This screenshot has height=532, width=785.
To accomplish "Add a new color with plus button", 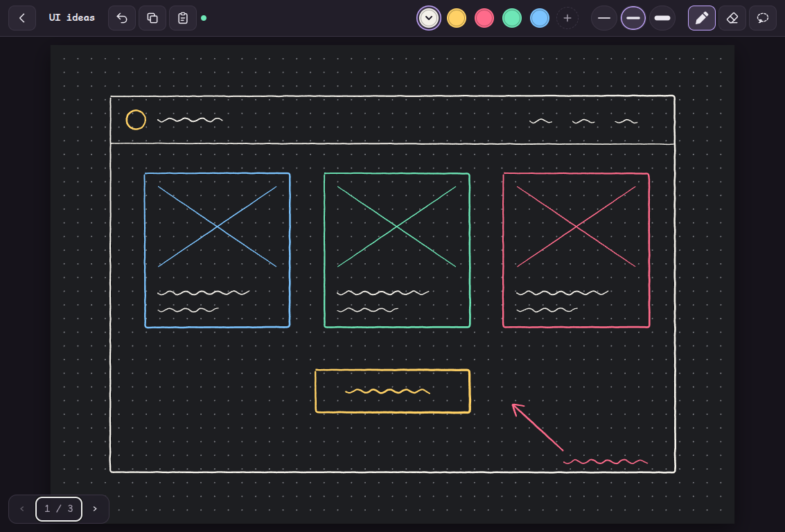I will tap(567, 18).
